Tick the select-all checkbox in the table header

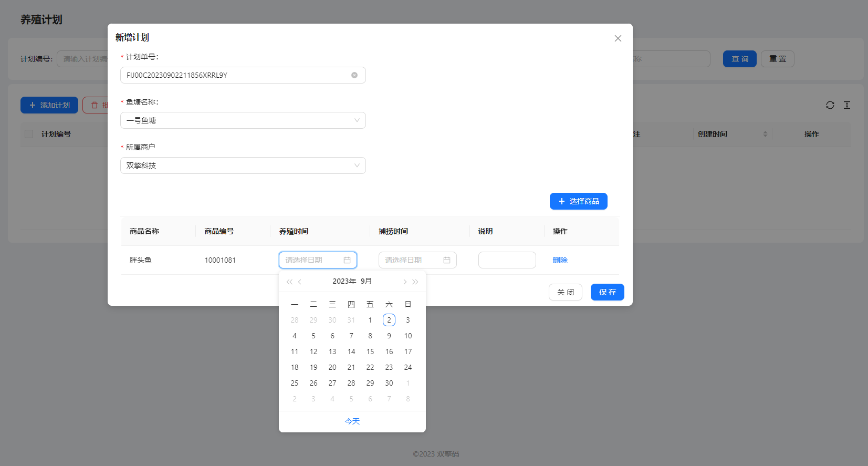29,134
